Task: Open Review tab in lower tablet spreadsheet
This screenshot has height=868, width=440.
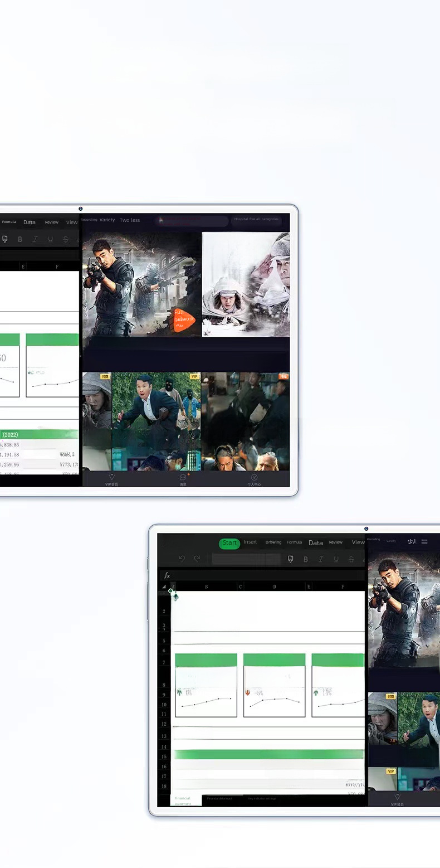Action: point(335,542)
